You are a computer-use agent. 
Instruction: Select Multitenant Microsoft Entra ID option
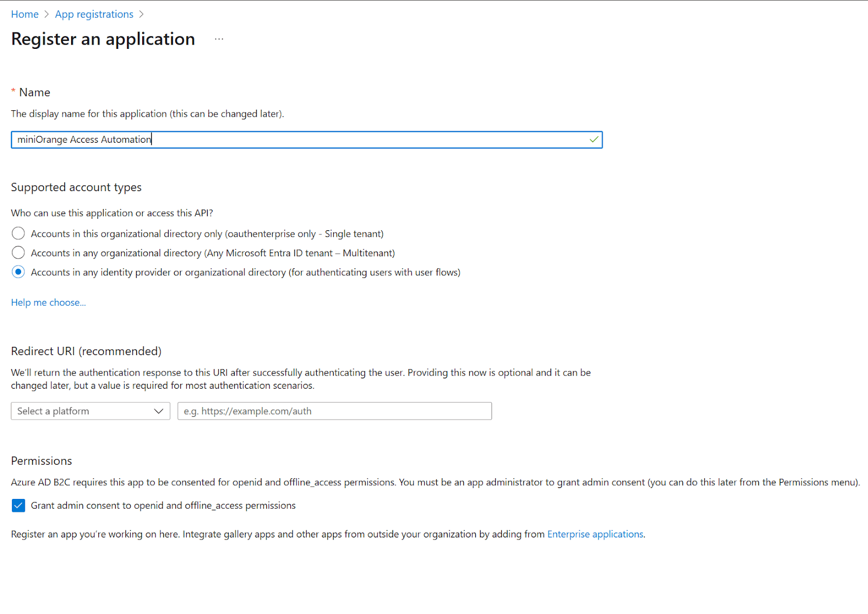coord(18,252)
